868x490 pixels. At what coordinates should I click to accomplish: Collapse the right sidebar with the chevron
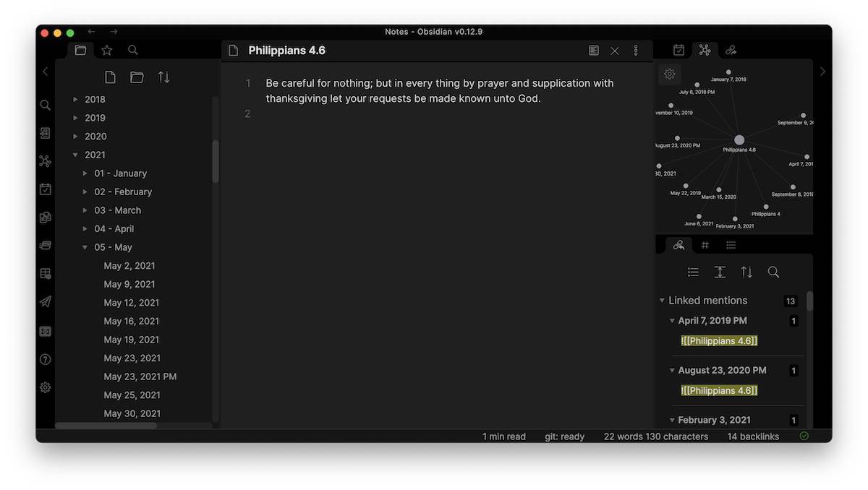(822, 72)
